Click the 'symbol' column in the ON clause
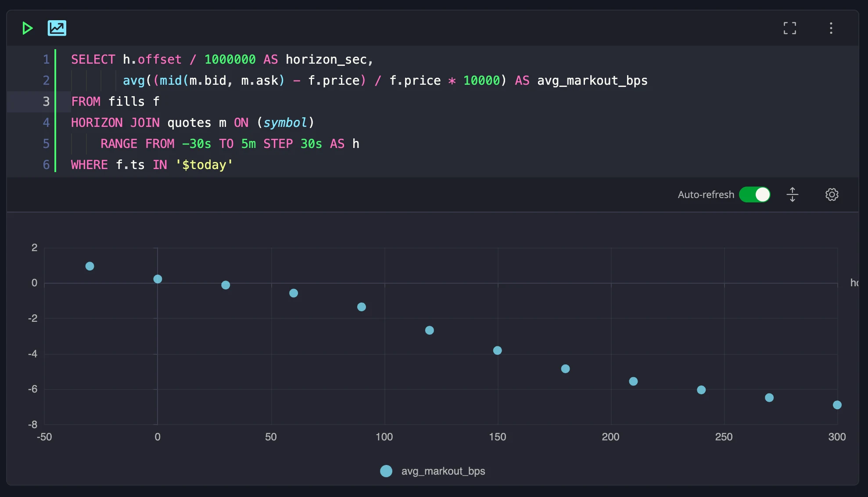 285,122
